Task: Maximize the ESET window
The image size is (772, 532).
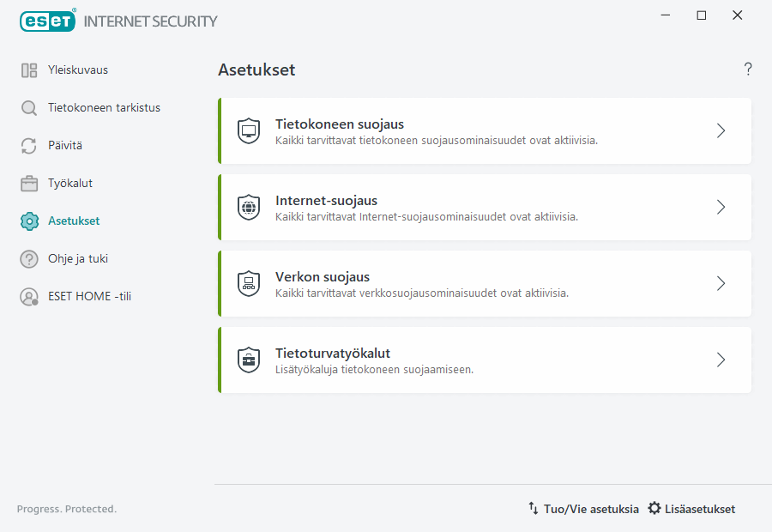Action: point(702,15)
